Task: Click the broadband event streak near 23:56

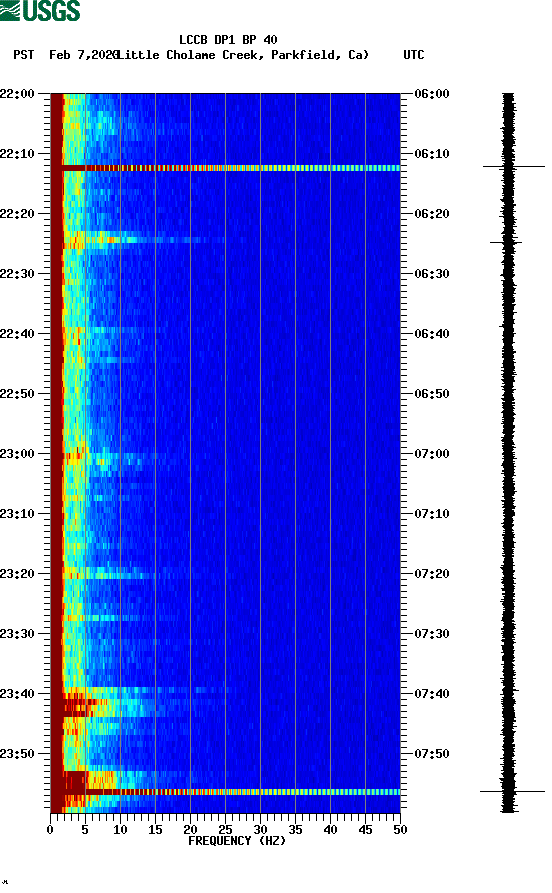Action: pos(226,792)
